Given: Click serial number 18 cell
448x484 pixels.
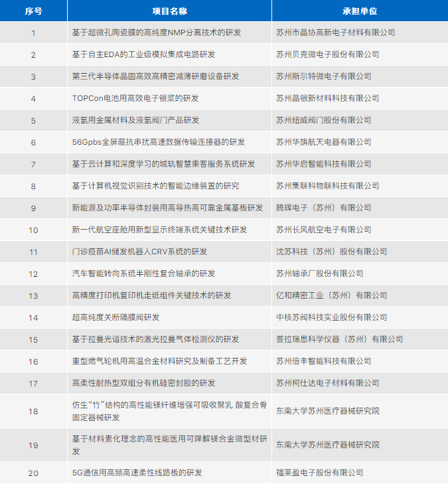Looking at the screenshot, I should (x=33, y=411).
